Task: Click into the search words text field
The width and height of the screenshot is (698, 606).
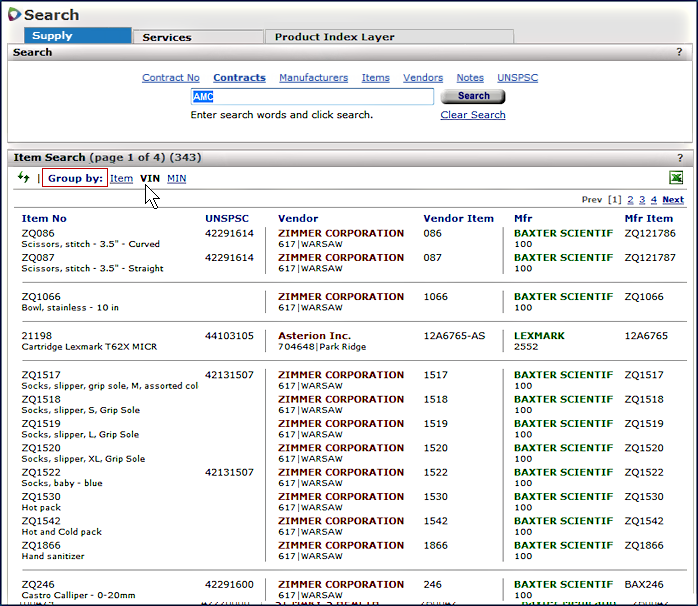Action: pyautogui.click(x=312, y=97)
